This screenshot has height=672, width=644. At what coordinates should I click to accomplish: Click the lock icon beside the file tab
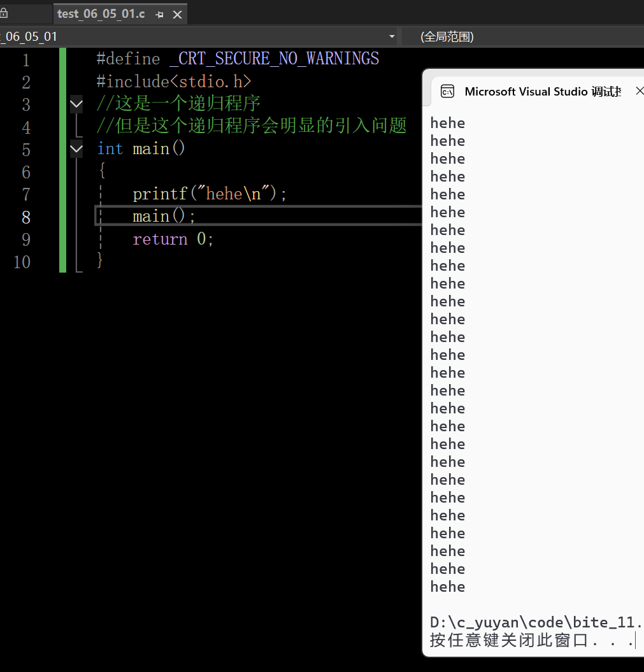click(x=4, y=13)
